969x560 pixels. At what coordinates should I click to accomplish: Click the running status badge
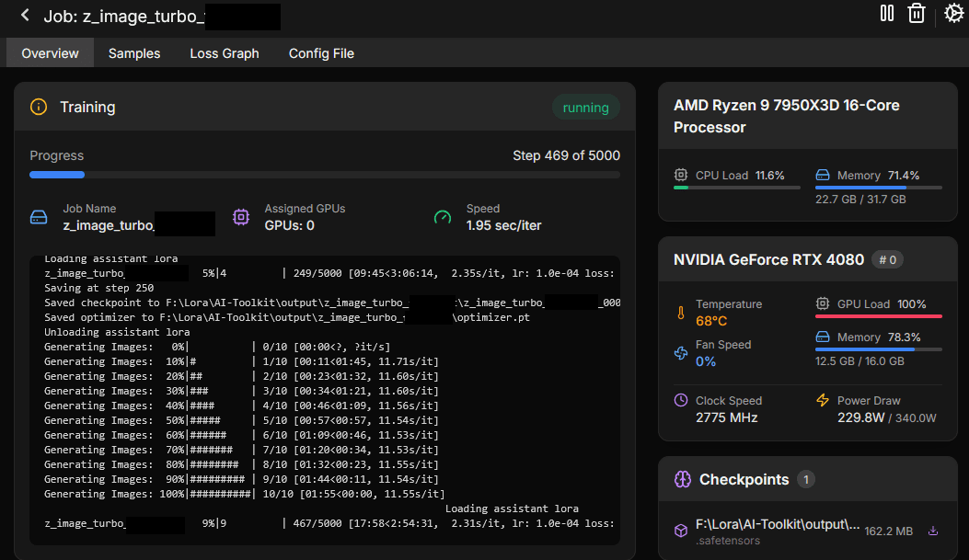click(x=586, y=108)
